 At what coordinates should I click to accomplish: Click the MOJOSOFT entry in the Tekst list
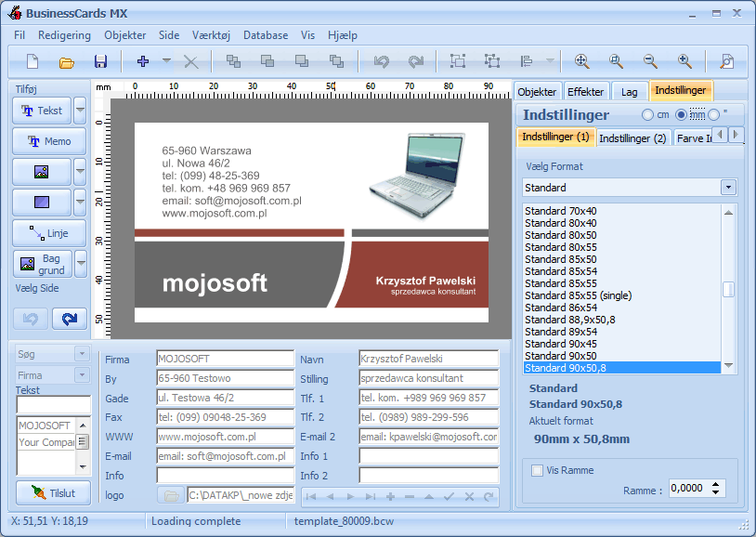46,426
